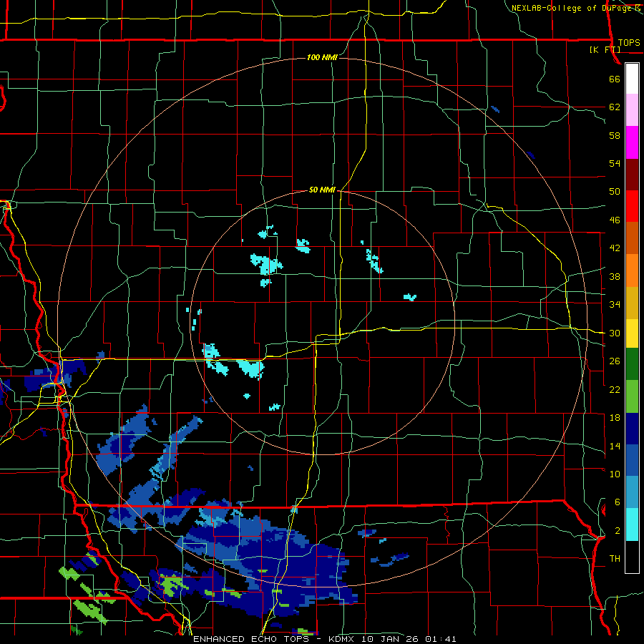Click the 50 legend value
The image size is (644, 644).
coord(615,192)
